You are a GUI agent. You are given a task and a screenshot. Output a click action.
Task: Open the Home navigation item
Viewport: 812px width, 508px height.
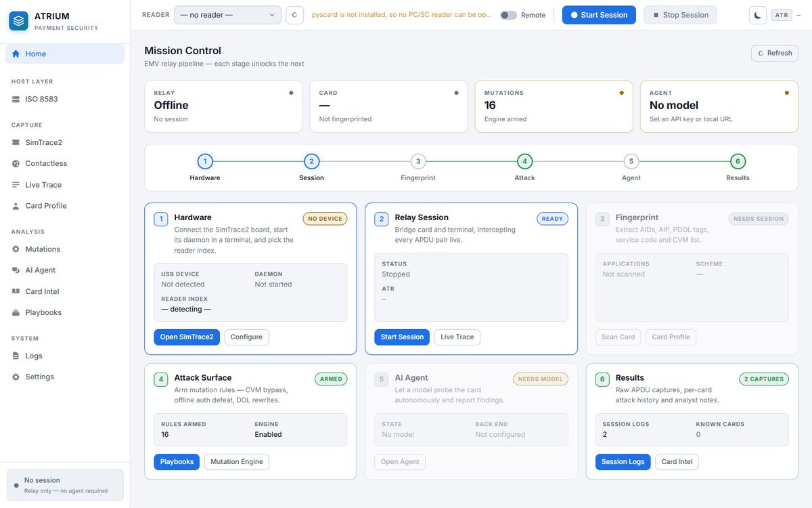pos(65,54)
